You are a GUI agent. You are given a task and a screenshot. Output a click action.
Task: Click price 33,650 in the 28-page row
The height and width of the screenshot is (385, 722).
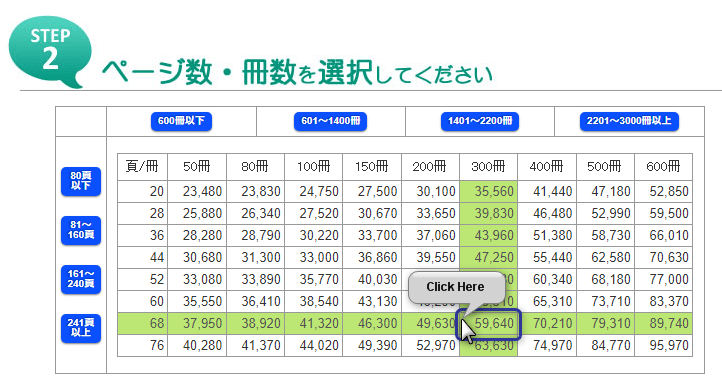tap(431, 214)
